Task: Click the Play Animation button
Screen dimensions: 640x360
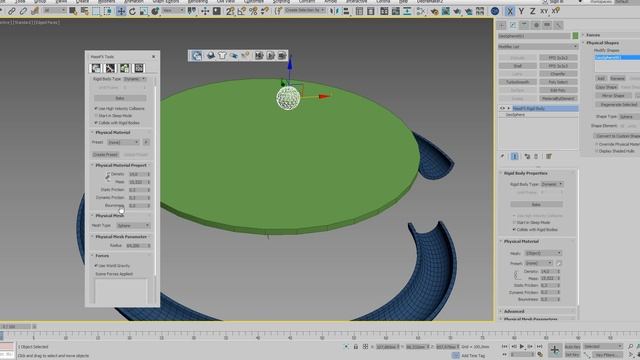Action: click(522, 346)
